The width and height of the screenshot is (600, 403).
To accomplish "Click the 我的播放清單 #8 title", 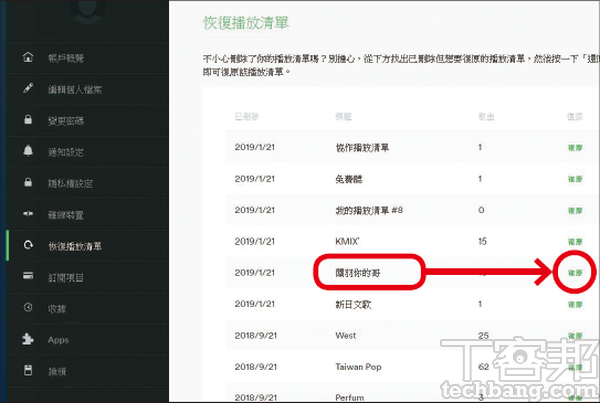I will tap(369, 210).
